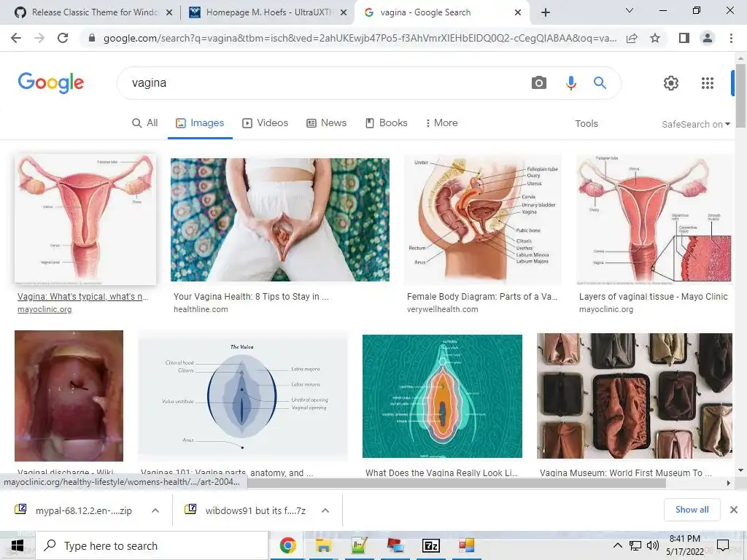
Task: Switch to the Books tab
Action: pos(387,122)
